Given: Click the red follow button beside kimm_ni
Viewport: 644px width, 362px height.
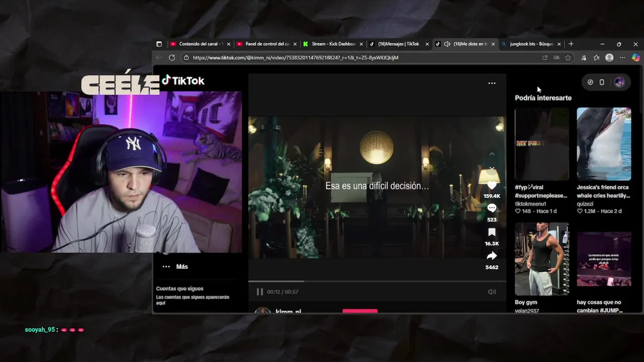Looking at the screenshot, I should tap(360, 312).
